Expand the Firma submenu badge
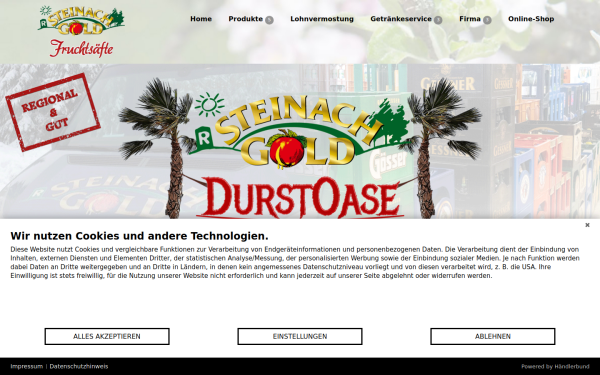Image resolution: width=600 pixels, height=375 pixels. point(487,20)
